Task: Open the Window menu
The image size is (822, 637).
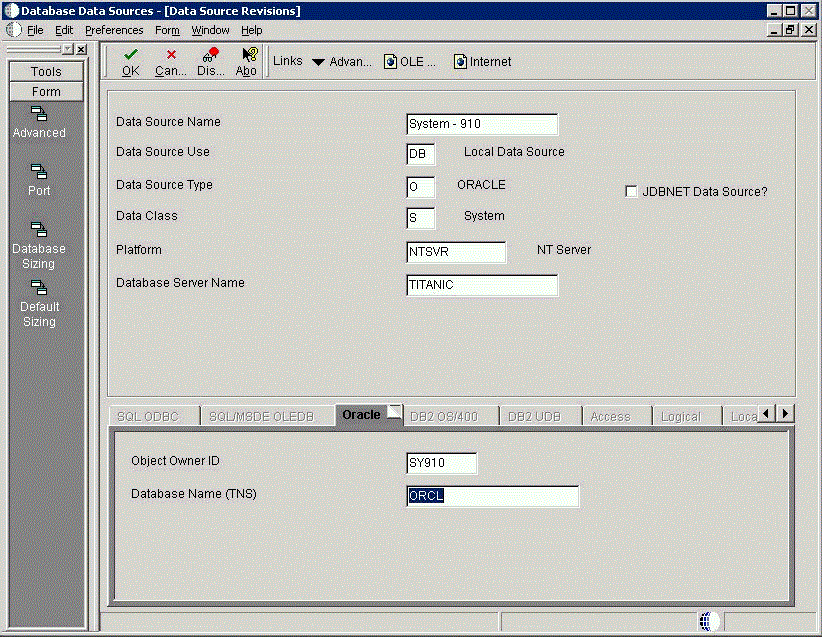Action: coord(210,30)
